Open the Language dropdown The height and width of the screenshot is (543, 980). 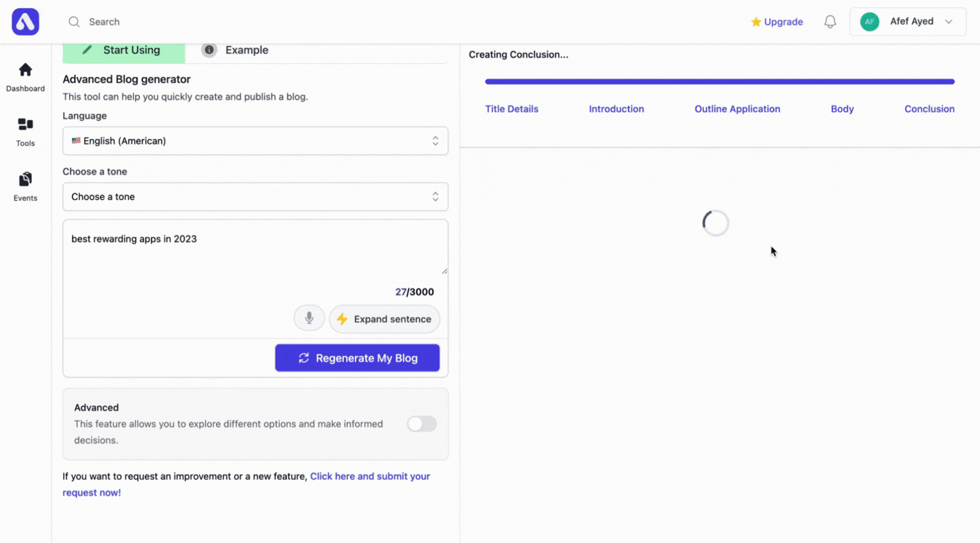255,141
